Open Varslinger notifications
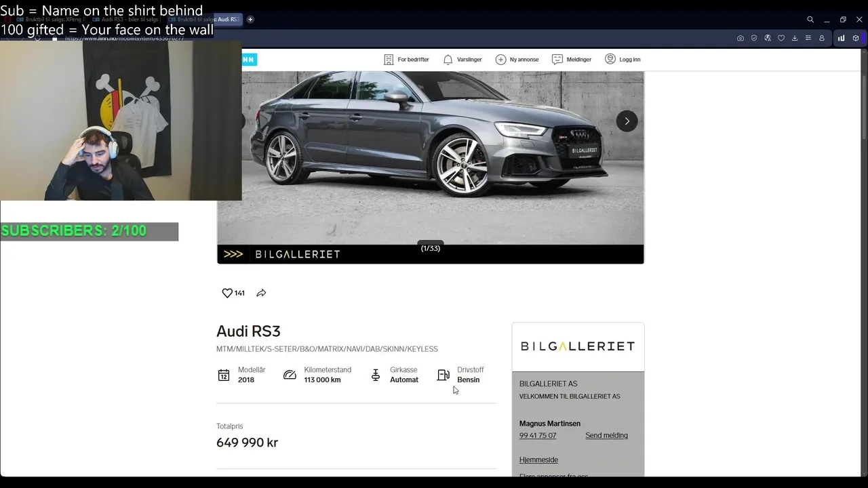This screenshot has width=868, height=488. pyautogui.click(x=462, y=60)
